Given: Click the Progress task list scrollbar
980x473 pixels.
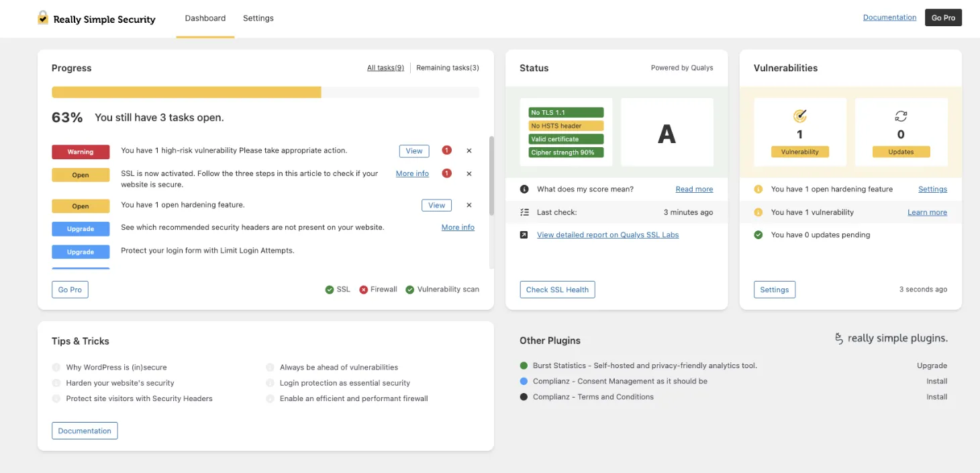Looking at the screenshot, I should [x=491, y=176].
